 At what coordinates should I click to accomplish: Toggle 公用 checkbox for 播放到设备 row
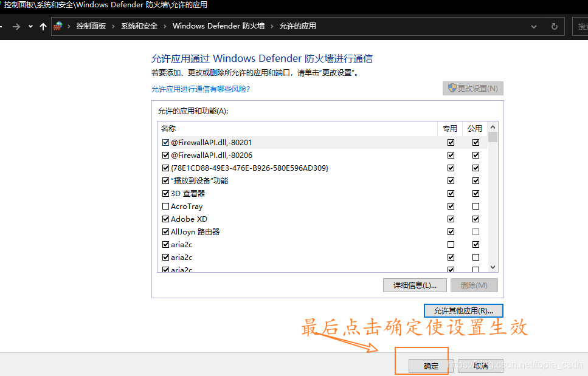pyautogui.click(x=476, y=180)
